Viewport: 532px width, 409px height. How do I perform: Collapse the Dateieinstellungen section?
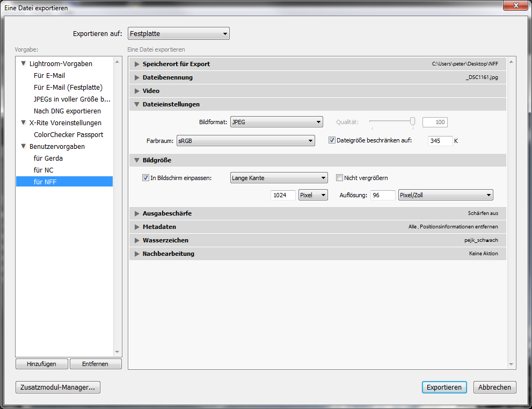pyautogui.click(x=137, y=104)
